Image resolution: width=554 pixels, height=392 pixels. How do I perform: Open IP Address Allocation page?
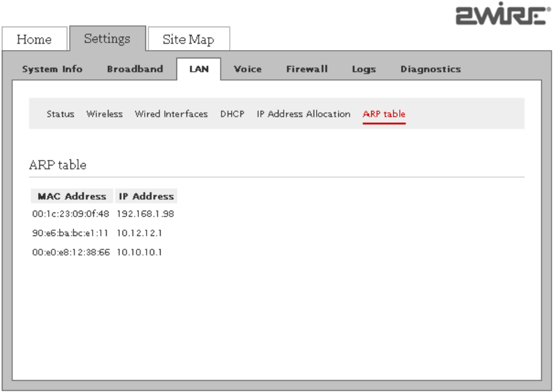[x=303, y=114]
